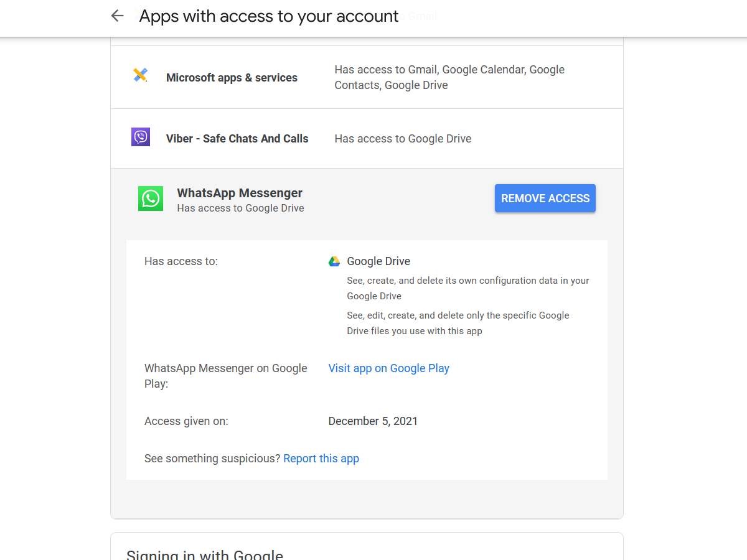
Task: Click the Viber purple app icon
Action: tap(141, 137)
